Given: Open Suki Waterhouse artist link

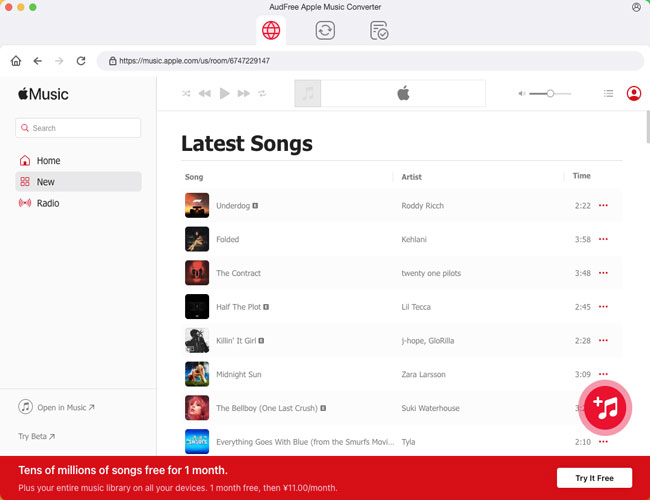Looking at the screenshot, I should tap(430, 408).
